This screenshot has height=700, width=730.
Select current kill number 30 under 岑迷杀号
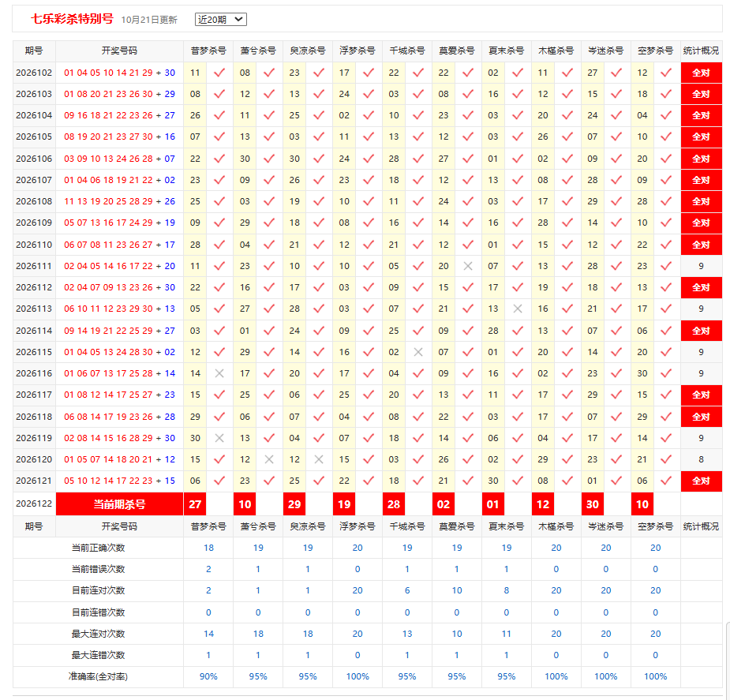pyautogui.click(x=592, y=504)
